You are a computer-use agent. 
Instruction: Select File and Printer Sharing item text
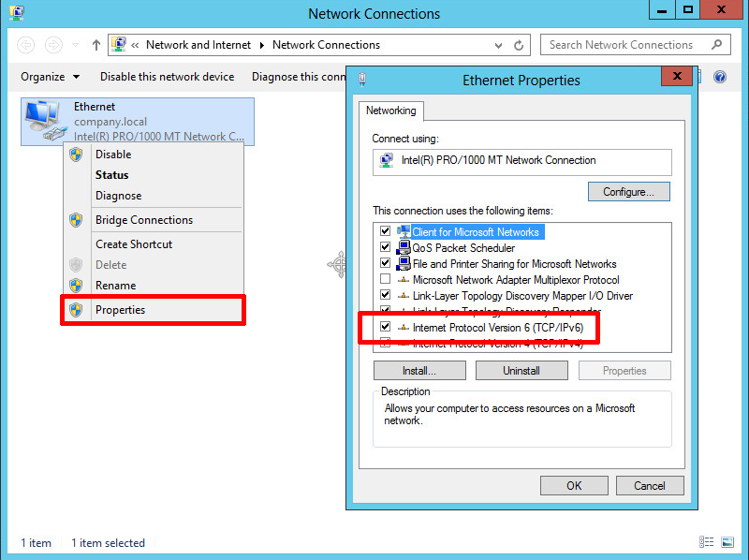tap(514, 264)
